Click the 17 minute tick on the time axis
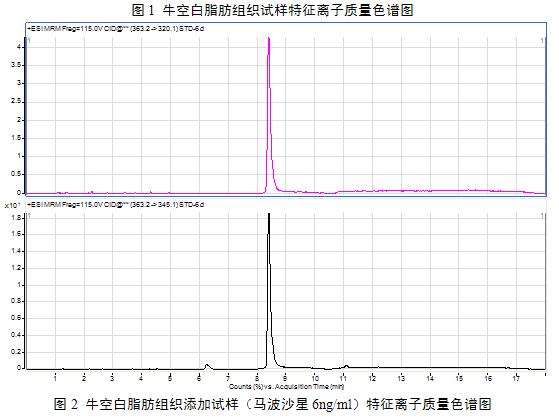Screen dimensions: 559x420 click(516, 378)
